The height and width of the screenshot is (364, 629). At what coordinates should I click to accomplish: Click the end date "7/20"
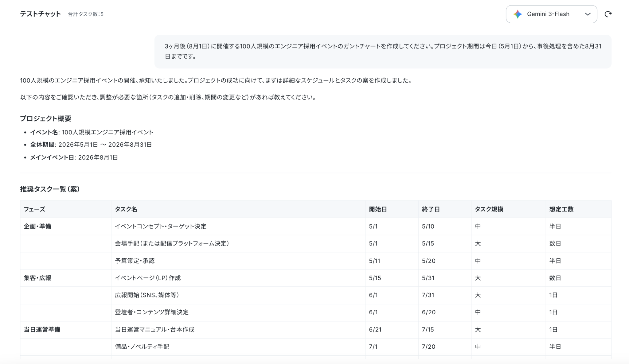[x=429, y=347]
